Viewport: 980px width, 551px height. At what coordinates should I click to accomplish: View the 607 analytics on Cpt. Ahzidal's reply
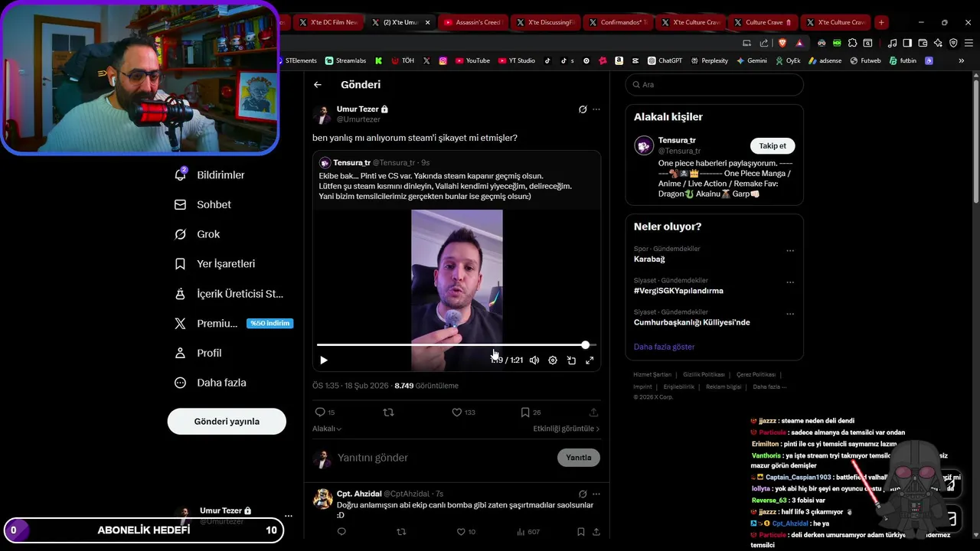(528, 532)
